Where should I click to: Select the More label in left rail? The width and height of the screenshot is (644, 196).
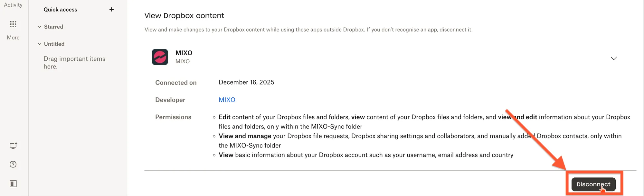click(13, 38)
